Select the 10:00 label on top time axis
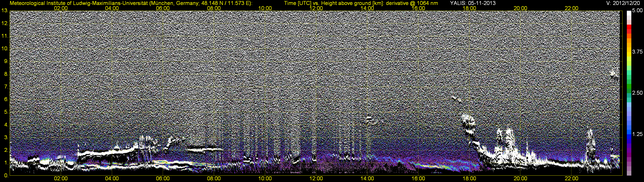 (265, 8)
